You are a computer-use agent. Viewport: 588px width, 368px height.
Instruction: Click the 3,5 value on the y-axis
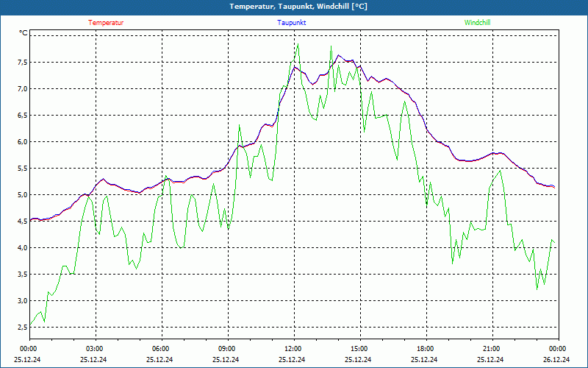coord(24,274)
